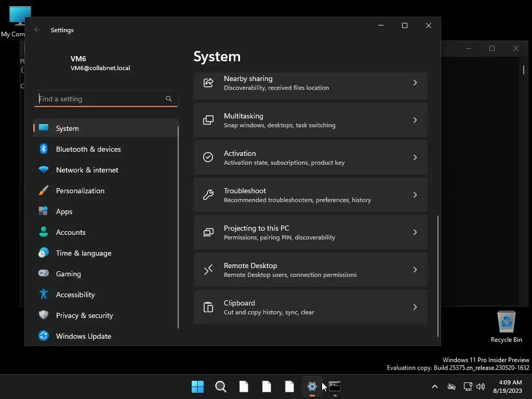Go to Personalization settings
This screenshot has width=532, height=399.
tap(105, 190)
